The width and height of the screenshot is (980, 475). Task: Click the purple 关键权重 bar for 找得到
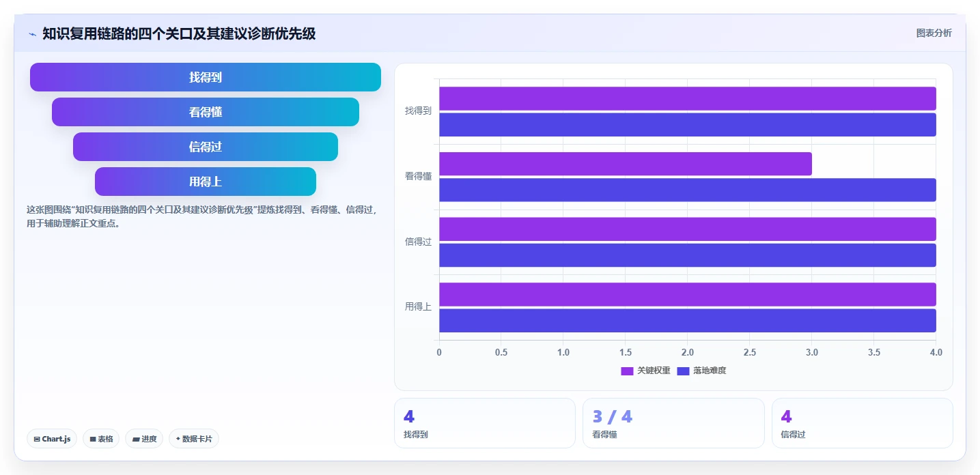pos(687,98)
